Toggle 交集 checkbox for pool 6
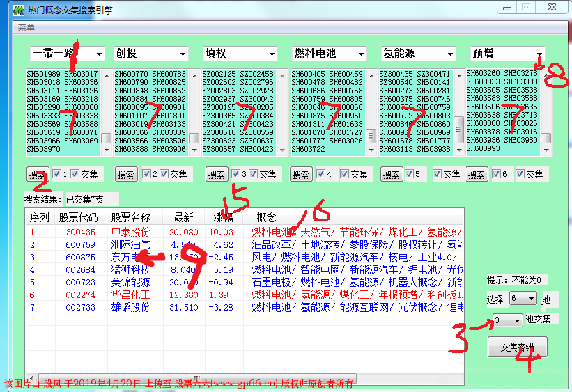The image size is (572, 392). coord(520,174)
